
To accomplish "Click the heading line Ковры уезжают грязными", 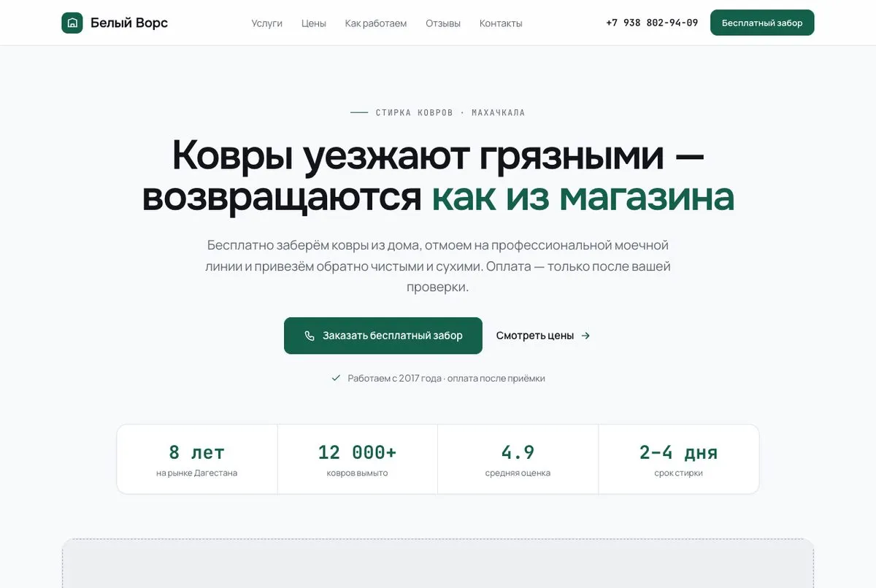I will [x=438, y=155].
